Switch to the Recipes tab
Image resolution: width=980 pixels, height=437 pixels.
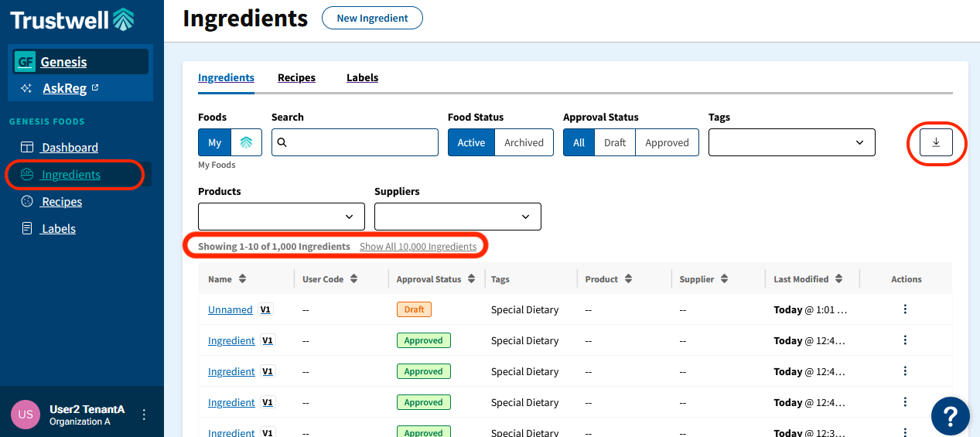click(296, 77)
